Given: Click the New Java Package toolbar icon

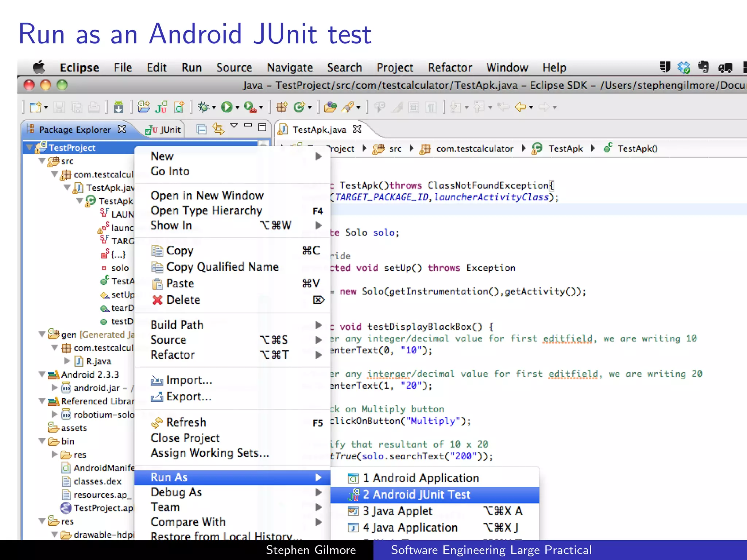Looking at the screenshot, I should tap(282, 107).
